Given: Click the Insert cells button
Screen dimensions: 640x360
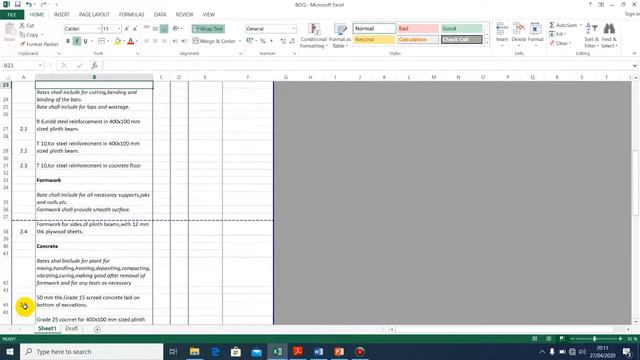Looking at the screenshot, I should [502, 34].
